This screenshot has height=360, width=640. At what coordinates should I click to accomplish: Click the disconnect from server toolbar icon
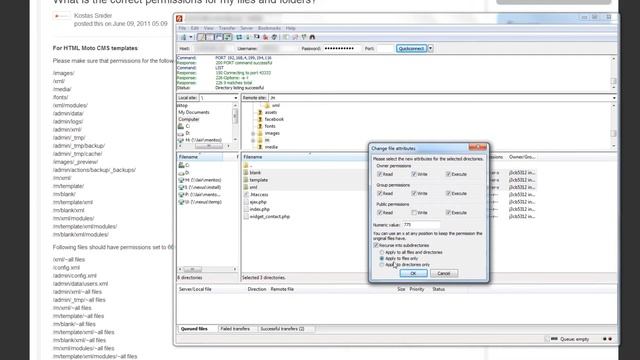click(266, 37)
